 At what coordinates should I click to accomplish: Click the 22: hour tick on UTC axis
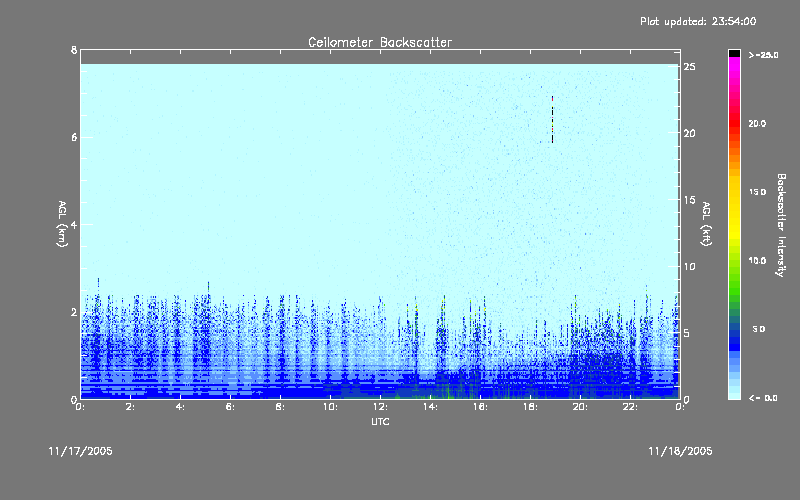tap(630, 407)
